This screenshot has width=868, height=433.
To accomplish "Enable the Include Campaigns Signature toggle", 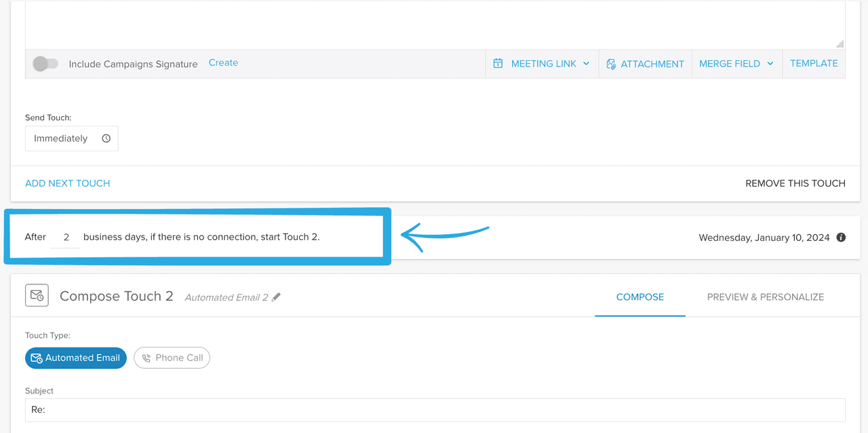I will click(45, 63).
